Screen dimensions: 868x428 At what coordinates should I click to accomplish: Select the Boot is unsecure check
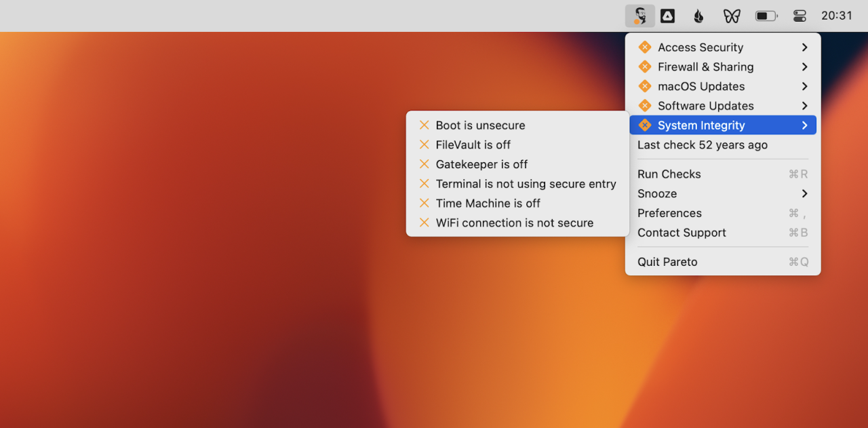pyautogui.click(x=517, y=125)
